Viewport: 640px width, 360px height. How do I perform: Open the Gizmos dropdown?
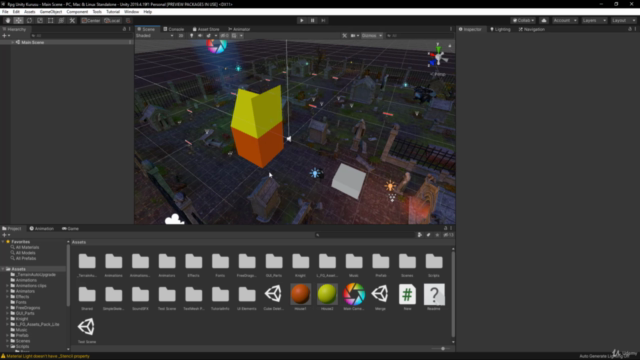click(x=372, y=36)
